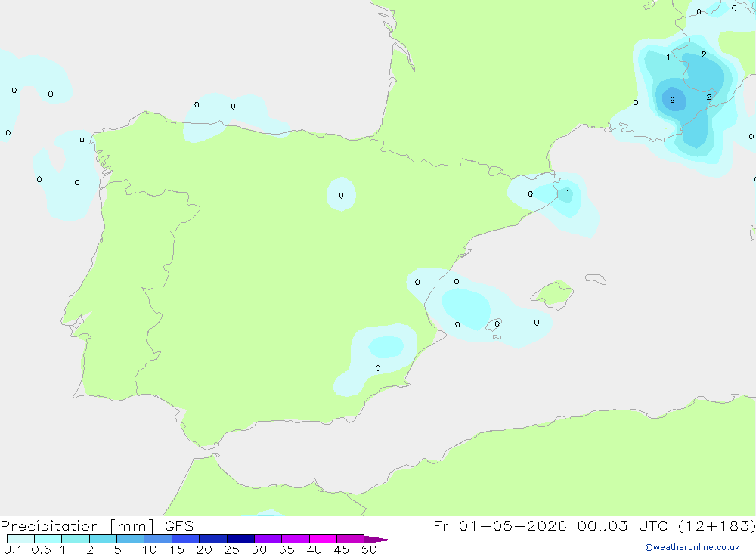Click the '9' precipitation value on the map
This screenshot has width=756, height=554.
[672, 100]
